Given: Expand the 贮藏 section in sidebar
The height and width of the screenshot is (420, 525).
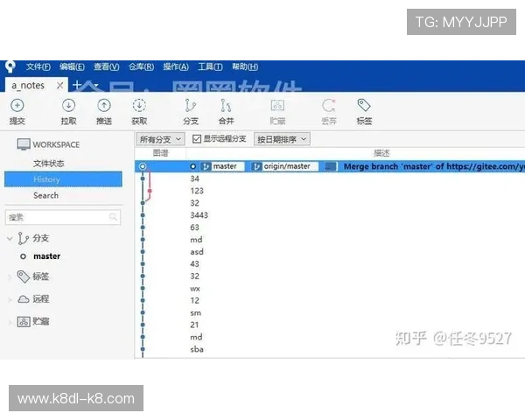Looking at the screenshot, I should click(10, 322).
